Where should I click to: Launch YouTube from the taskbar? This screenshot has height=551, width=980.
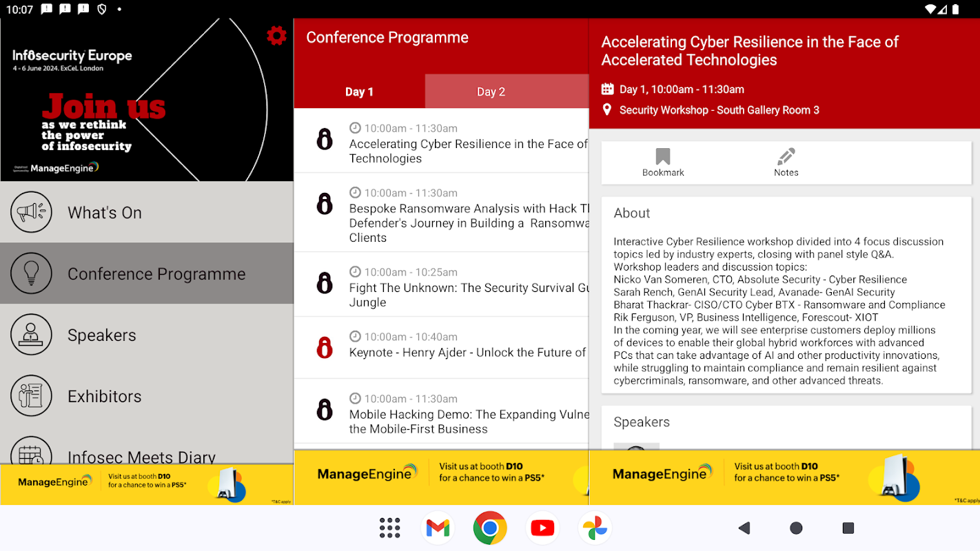tap(542, 528)
